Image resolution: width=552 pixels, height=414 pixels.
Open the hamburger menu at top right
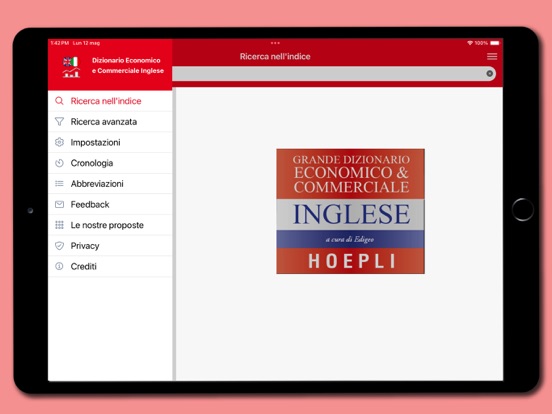click(492, 57)
